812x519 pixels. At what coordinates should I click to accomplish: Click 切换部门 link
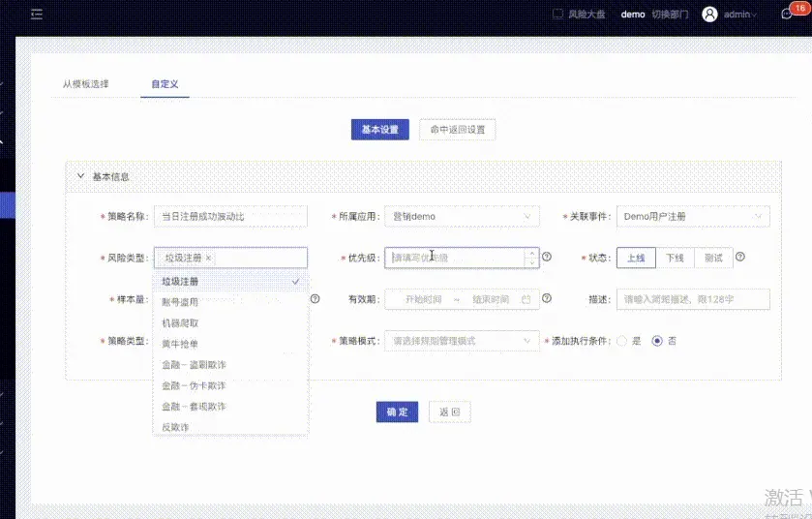pyautogui.click(x=670, y=15)
